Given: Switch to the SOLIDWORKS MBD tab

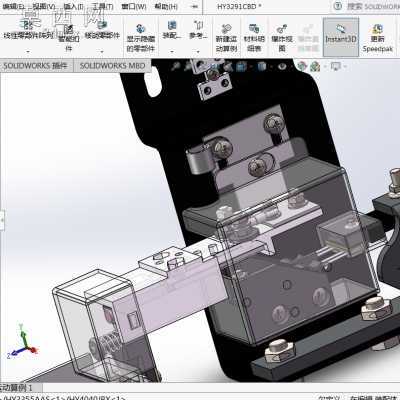Looking at the screenshot, I should 112,66.
